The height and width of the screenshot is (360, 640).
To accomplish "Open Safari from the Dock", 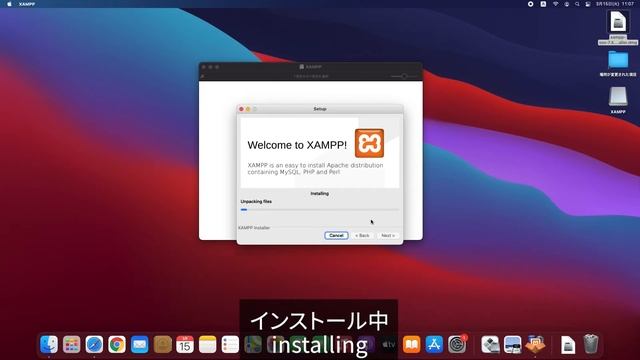I will point(94,344).
